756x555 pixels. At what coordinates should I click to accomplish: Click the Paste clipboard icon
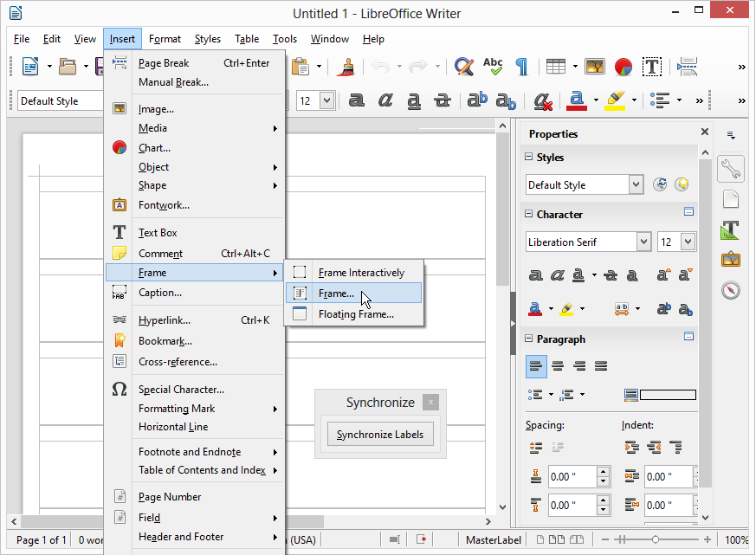pos(300,66)
